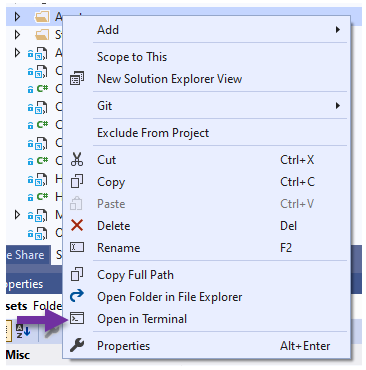Click the Rename icon
Screen dimensions: 366x370
coord(77,247)
